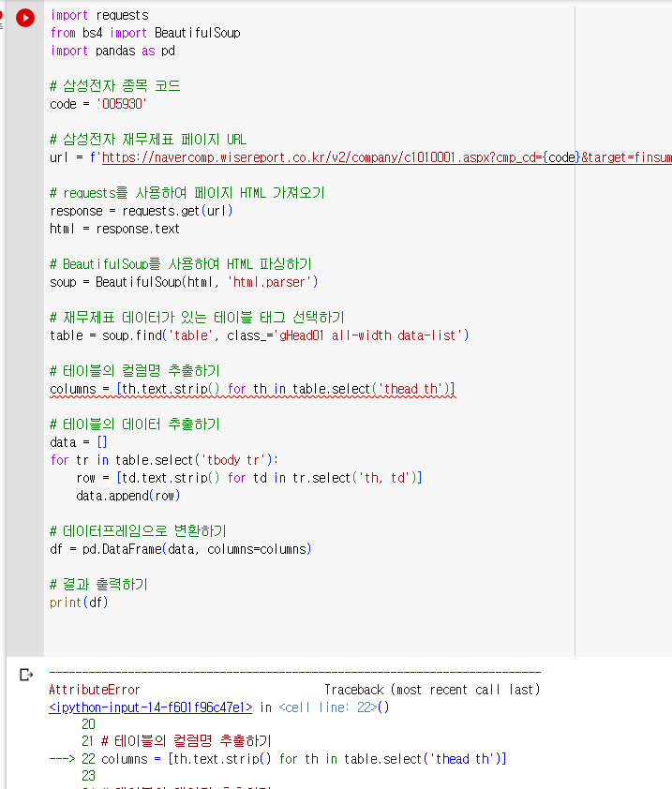Click the line 'data = []'
Viewport: 672px width, 789px height.
pos(78,442)
